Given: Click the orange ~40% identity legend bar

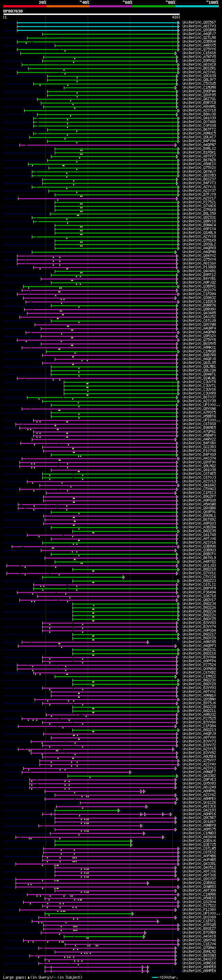Looking at the screenshot, I should click(x=68, y=6).
